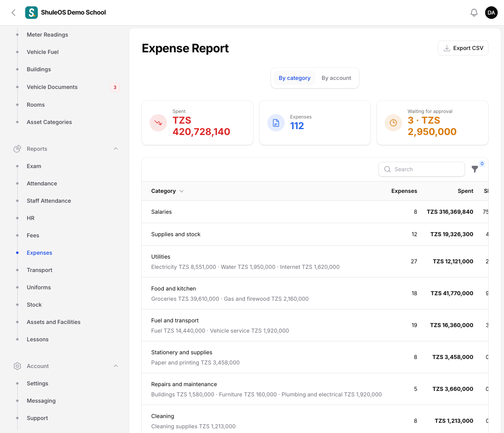Image resolution: width=504 pixels, height=433 pixels.
Task: Collapse the Account section chevron
Action: click(x=116, y=366)
